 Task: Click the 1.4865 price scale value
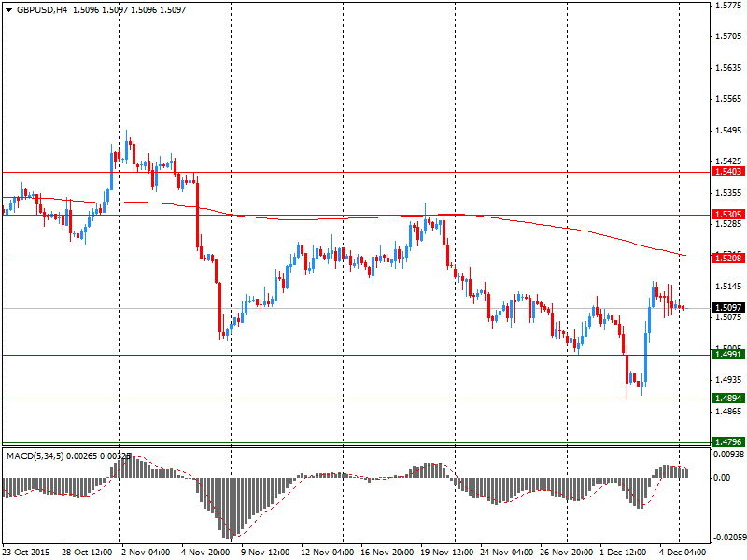(x=728, y=411)
